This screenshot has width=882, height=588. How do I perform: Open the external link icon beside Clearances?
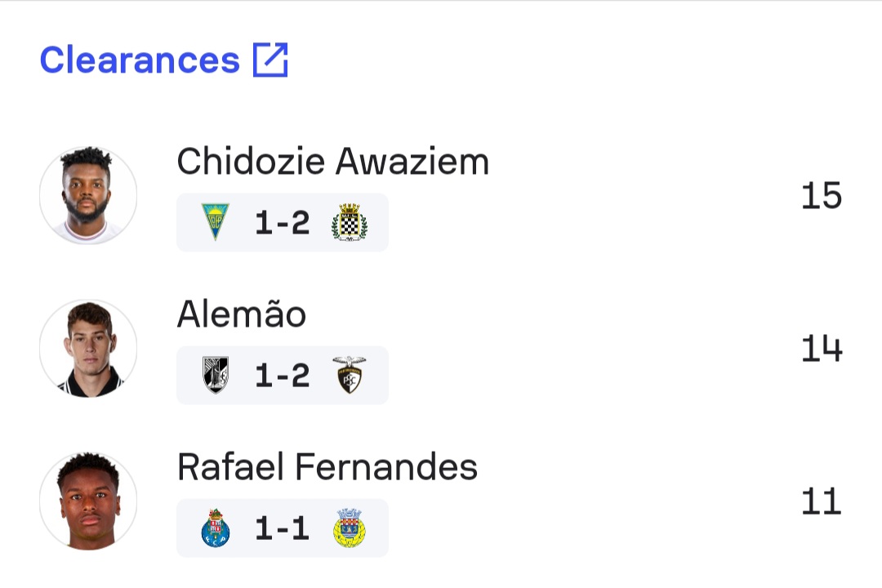pyautogui.click(x=270, y=60)
